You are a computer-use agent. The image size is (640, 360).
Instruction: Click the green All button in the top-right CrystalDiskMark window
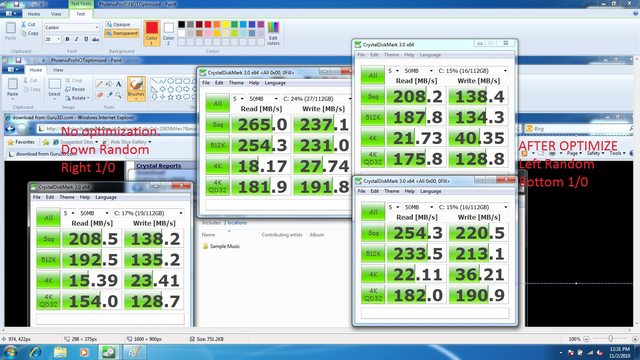(x=373, y=75)
